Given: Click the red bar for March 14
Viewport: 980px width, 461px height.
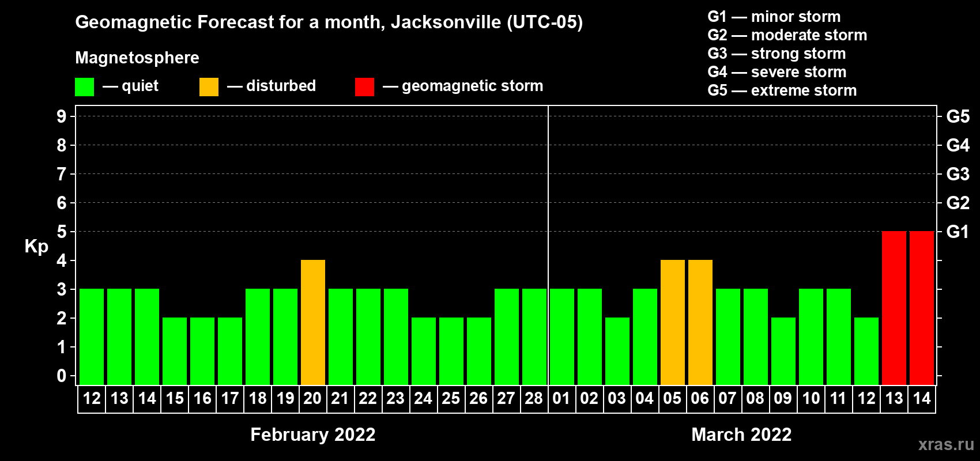Looking at the screenshot, I should click(x=922, y=308).
